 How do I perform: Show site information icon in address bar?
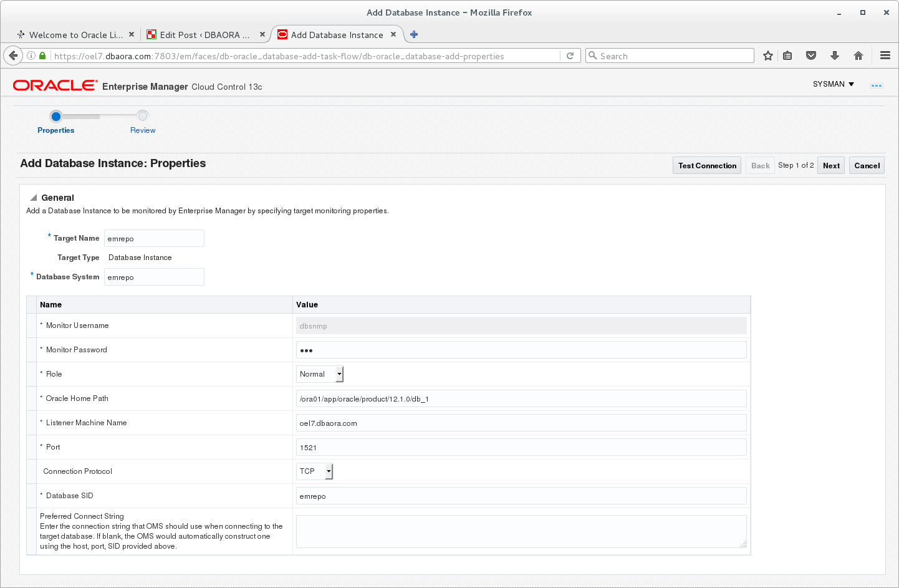31,55
